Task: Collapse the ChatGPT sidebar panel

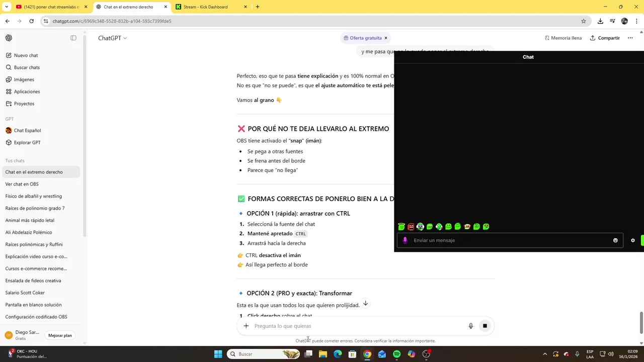Action: 73,38
